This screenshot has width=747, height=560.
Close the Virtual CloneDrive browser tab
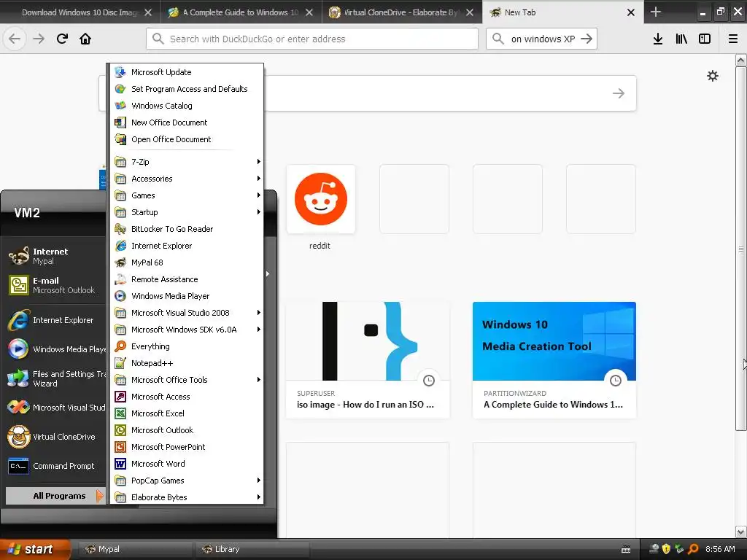470,12
